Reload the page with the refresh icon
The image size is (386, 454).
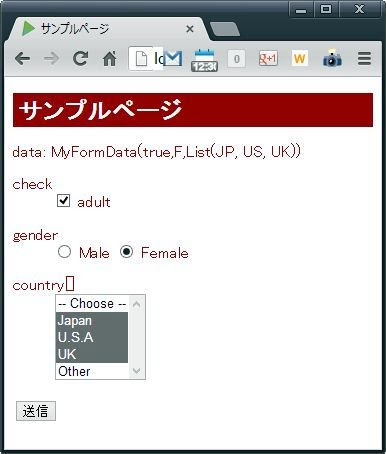pos(80,58)
